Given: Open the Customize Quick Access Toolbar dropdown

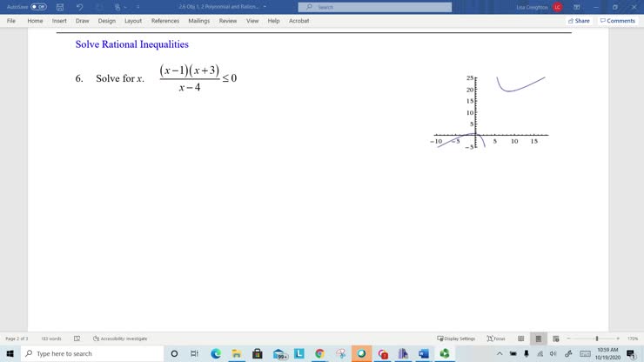Looking at the screenshot, I should pos(138,7).
